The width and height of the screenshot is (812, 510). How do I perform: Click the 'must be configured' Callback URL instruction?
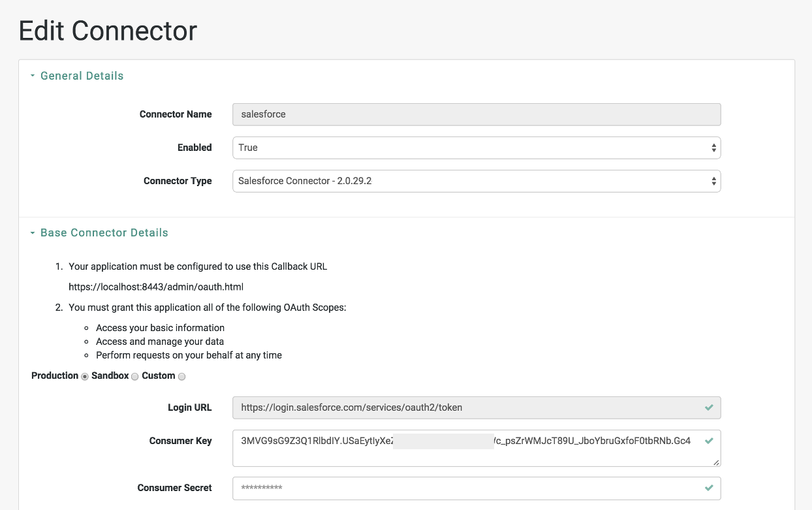(x=198, y=266)
